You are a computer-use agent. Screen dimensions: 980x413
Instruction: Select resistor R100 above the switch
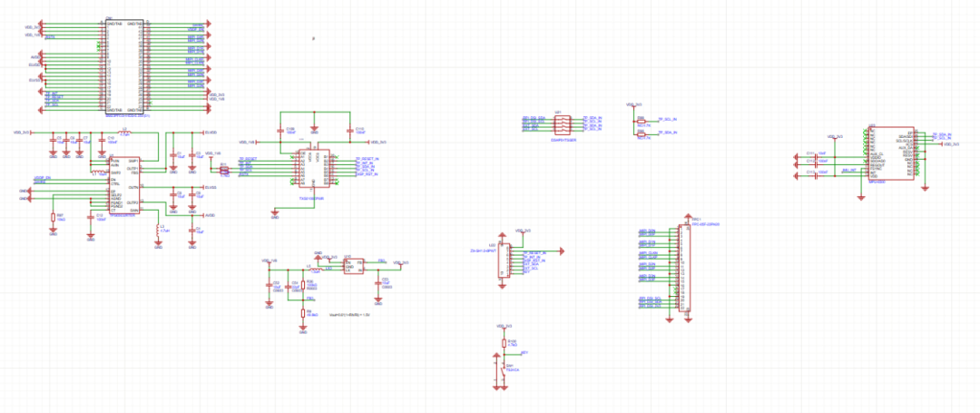504,343
